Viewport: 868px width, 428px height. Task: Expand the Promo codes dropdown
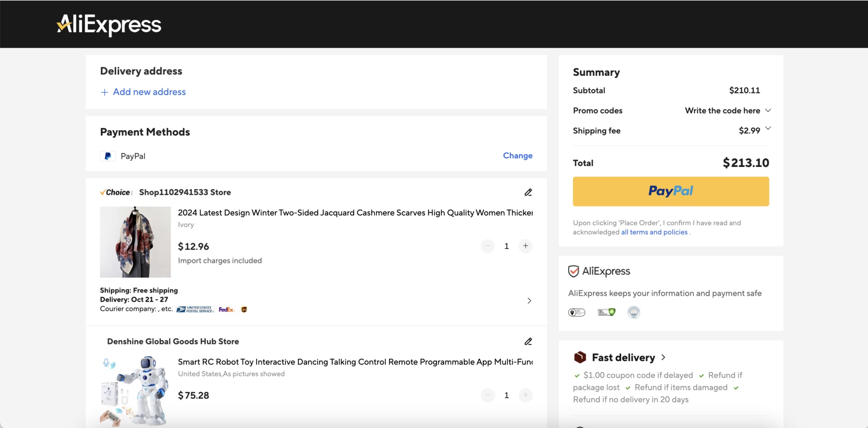pyautogui.click(x=768, y=110)
